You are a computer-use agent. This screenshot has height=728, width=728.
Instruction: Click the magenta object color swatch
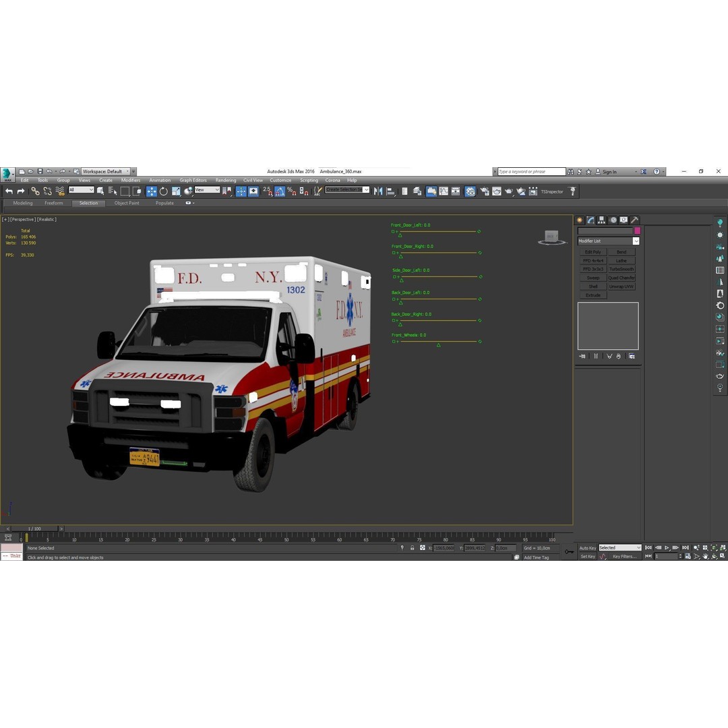638,231
